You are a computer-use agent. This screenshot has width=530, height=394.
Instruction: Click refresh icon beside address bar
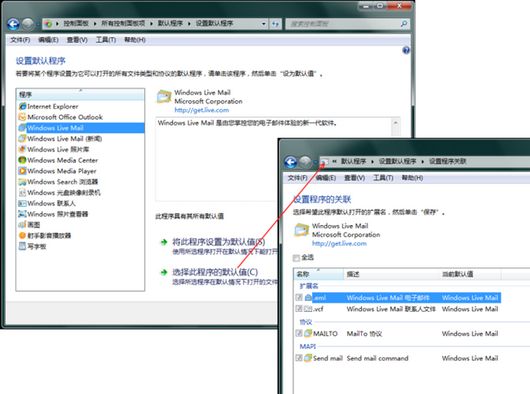[x=275, y=24]
